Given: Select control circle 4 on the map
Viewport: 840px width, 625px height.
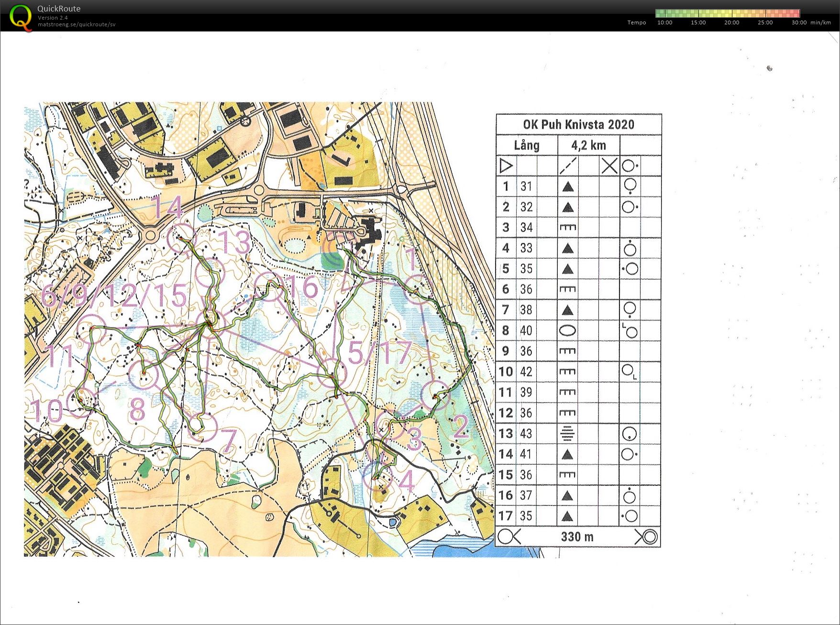Looking at the screenshot, I should point(377,476).
